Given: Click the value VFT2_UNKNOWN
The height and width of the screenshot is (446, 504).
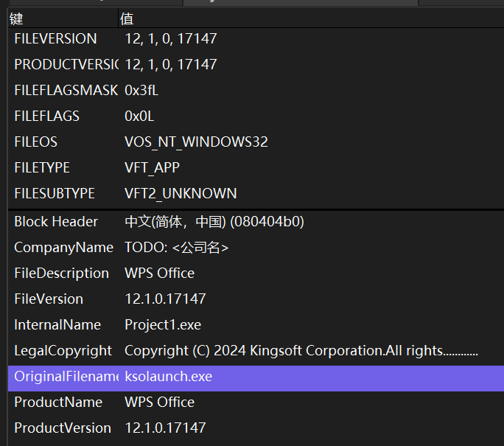Looking at the screenshot, I should coord(181,193).
